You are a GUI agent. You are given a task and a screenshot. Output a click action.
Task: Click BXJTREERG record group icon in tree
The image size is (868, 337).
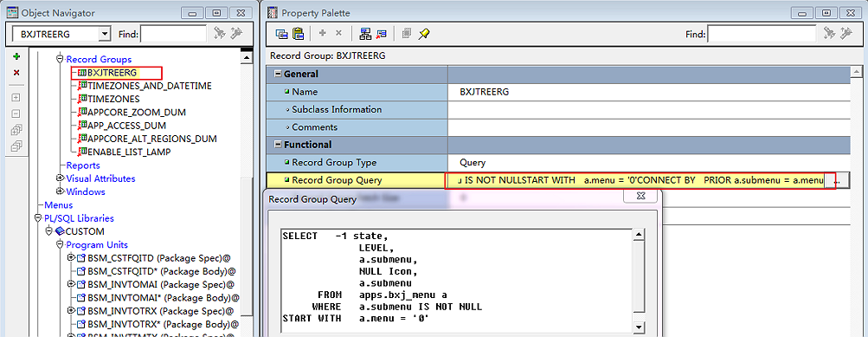82,73
